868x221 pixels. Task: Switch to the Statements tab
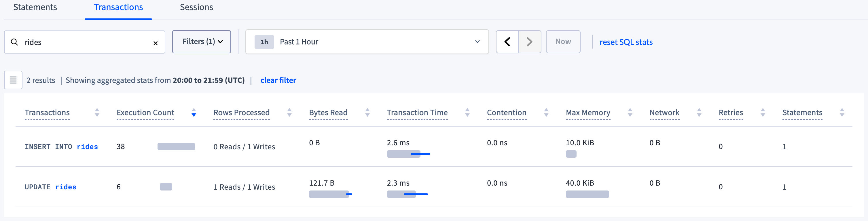tap(35, 7)
